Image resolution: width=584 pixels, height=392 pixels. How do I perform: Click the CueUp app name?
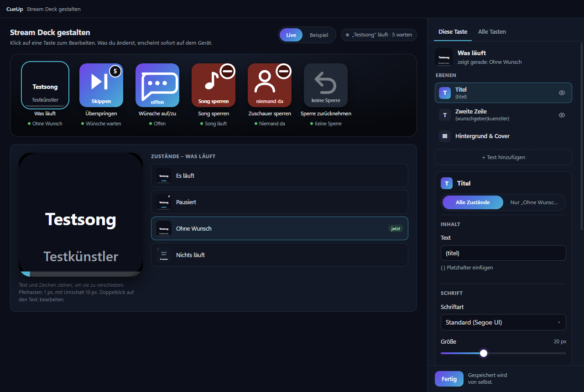[15, 9]
